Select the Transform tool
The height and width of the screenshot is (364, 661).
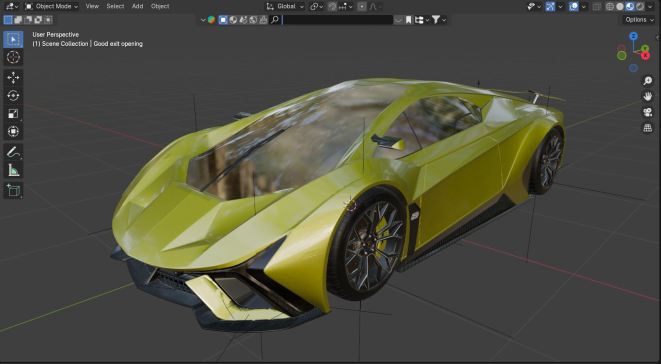pos(13,132)
